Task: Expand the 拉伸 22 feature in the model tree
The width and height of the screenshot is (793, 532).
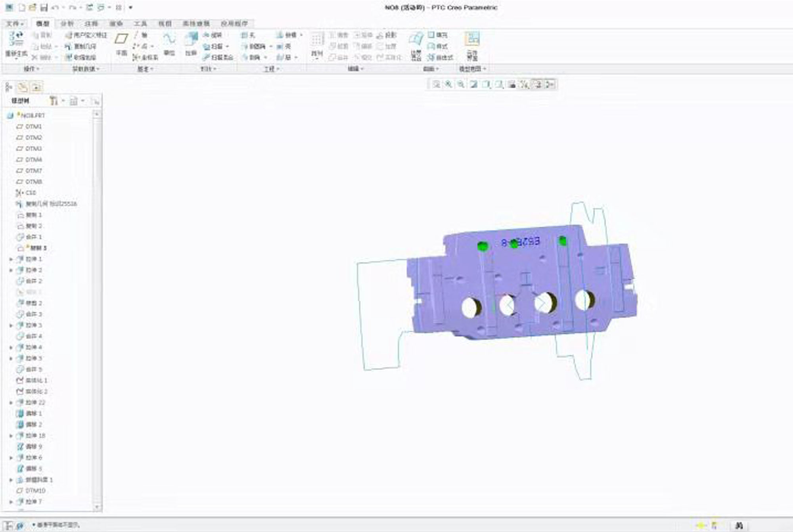Action: pos(11,403)
